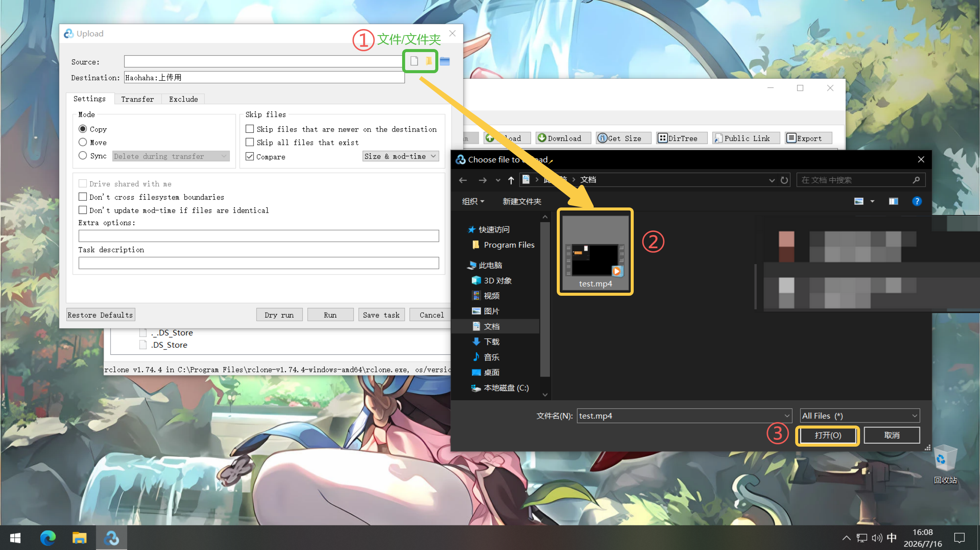Open the 组织 menu dropdown
The image size is (980, 550).
click(473, 201)
